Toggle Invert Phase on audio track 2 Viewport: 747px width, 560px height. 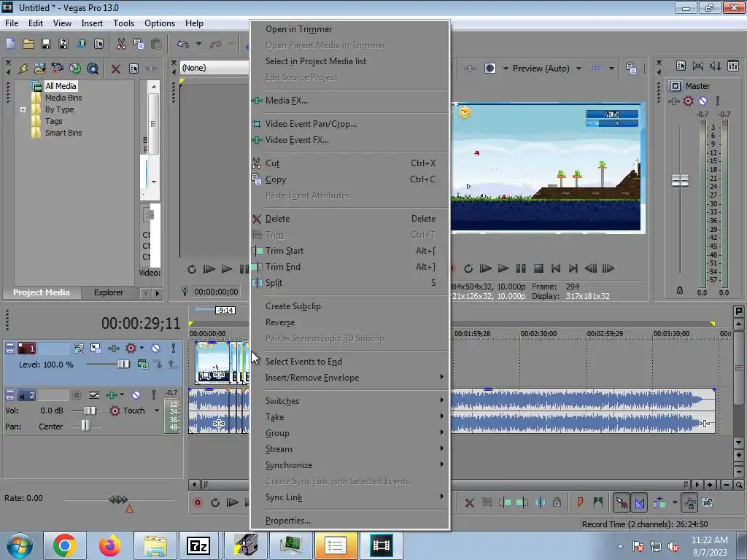coord(94,394)
